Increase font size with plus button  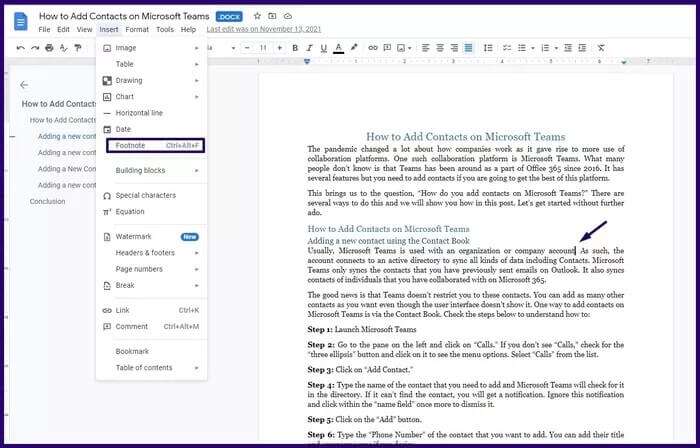[277, 48]
